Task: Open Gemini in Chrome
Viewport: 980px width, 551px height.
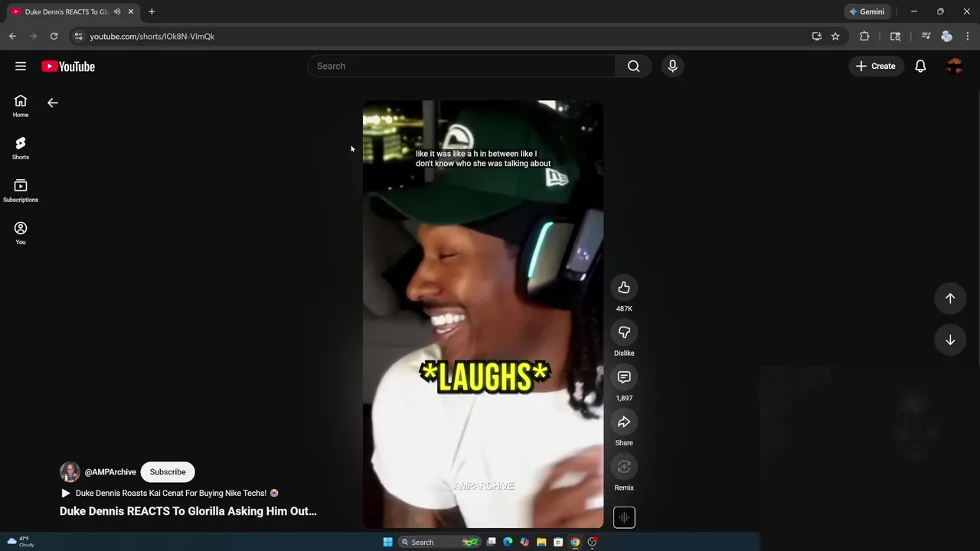Action: click(867, 11)
